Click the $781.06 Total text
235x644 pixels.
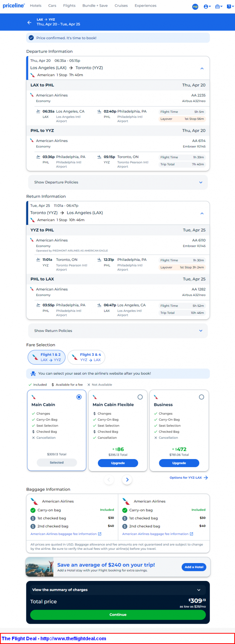[179, 455]
